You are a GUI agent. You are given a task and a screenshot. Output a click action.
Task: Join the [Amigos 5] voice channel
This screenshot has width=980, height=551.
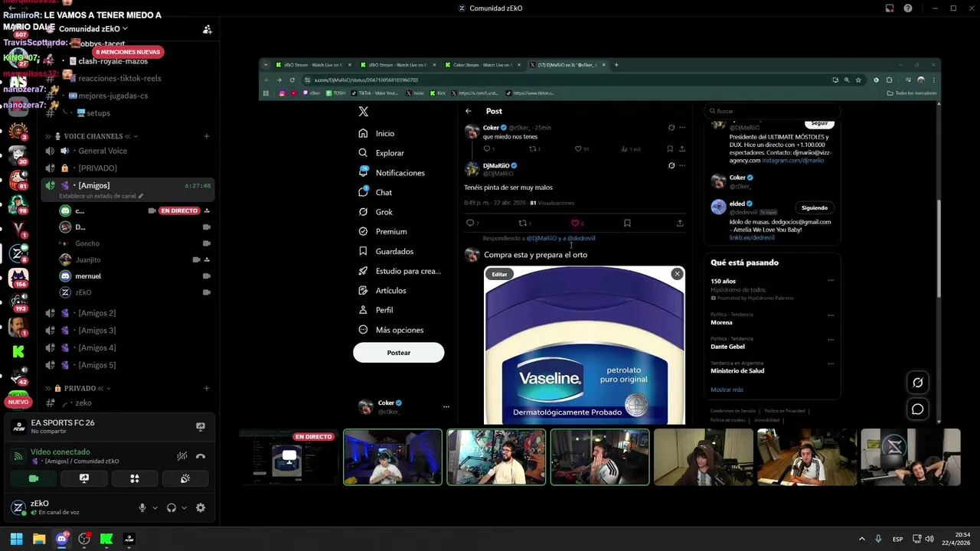coord(97,365)
